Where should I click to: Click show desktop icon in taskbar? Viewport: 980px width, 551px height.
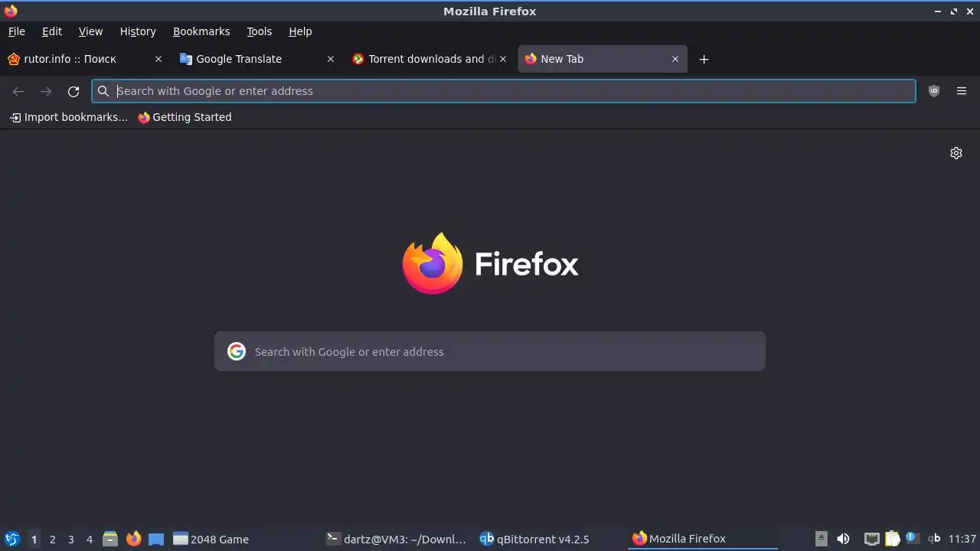(x=156, y=539)
